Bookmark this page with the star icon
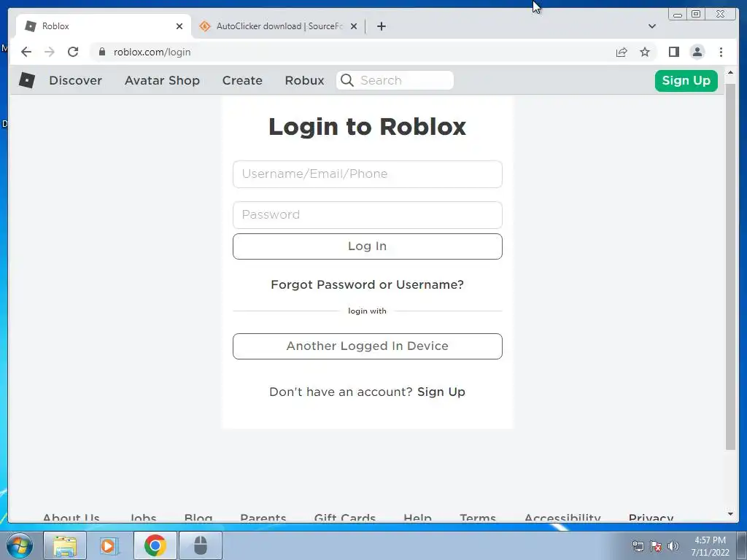Screen dimensions: 747x560 [x=645, y=52]
